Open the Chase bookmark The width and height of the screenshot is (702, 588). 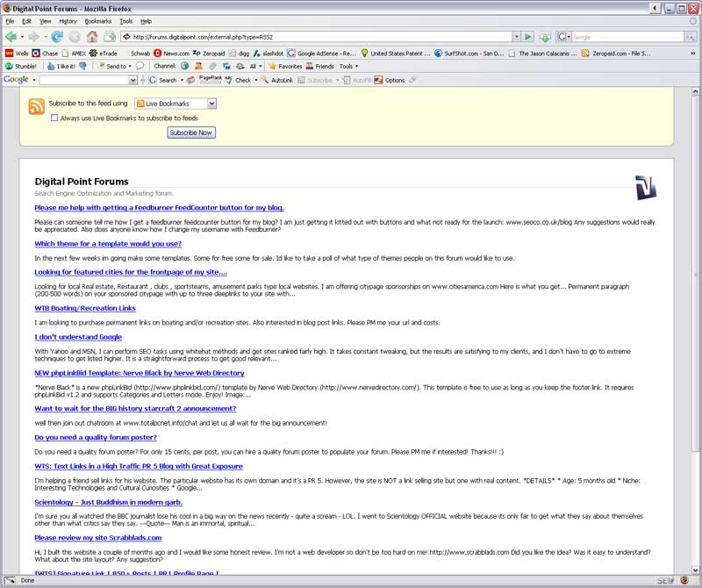click(45, 54)
